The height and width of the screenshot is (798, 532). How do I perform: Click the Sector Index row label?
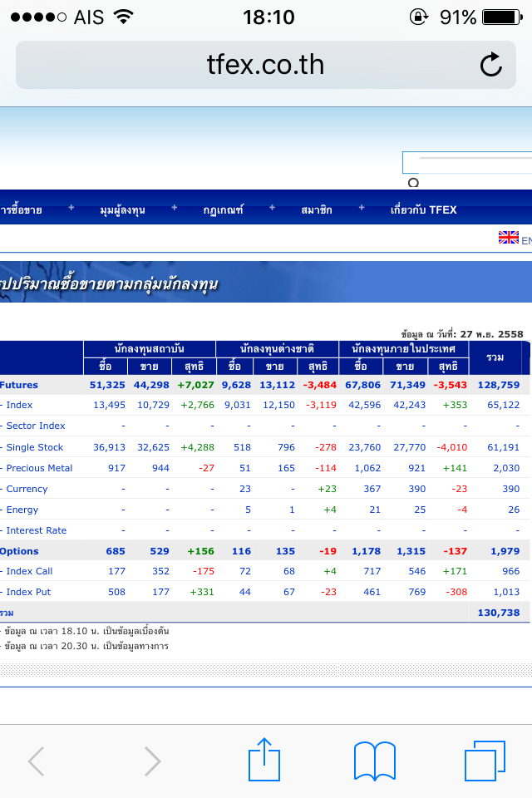[36, 426]
